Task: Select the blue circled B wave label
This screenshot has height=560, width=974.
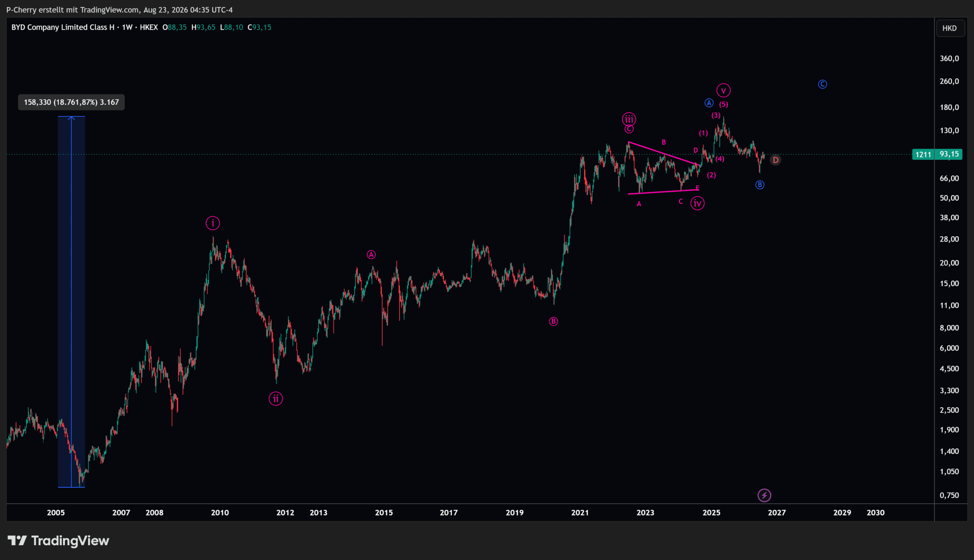Action: tap(760, 185)
